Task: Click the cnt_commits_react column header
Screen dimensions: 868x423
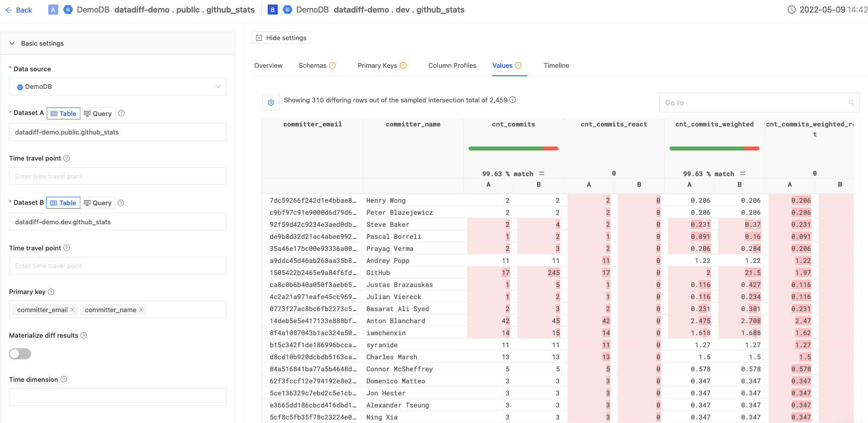Action: pyautogui.click(x=614, y=124)
